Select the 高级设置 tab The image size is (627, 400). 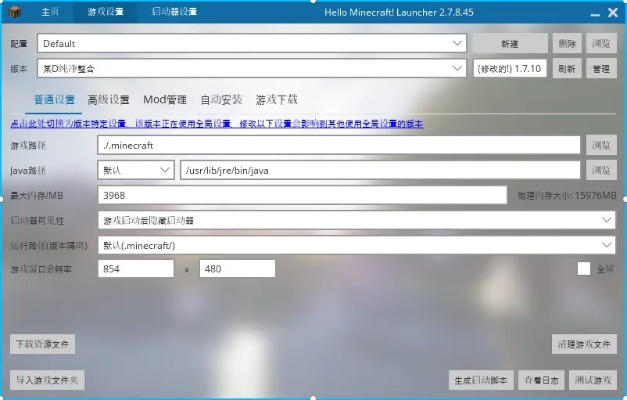109,100
